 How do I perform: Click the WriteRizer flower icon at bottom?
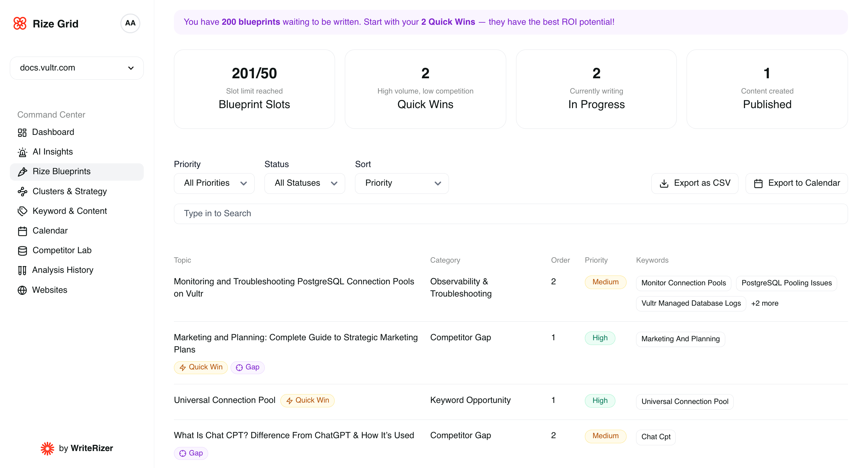pos(47,448)
